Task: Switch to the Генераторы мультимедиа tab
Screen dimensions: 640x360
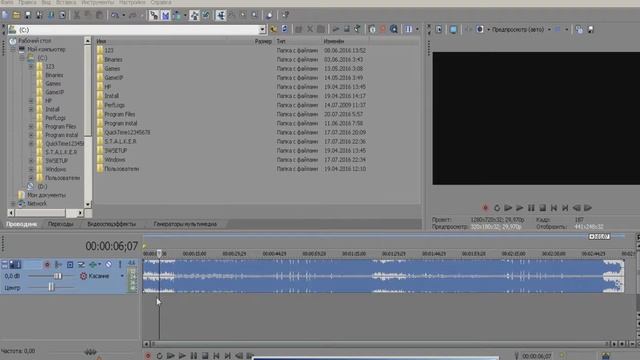Action: 185,224
